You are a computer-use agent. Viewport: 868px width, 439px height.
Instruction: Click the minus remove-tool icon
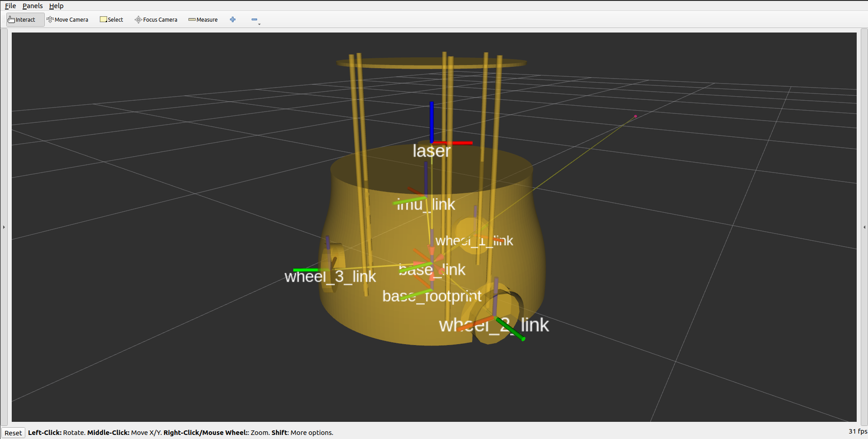254,19
